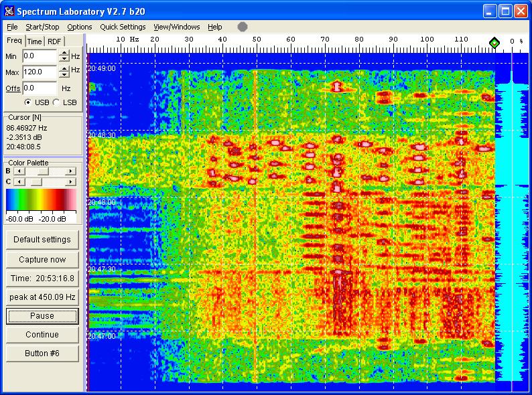The image size is (532, 395).
Task: Open the Quick Settings menu
Action: [x=123, y=27]
